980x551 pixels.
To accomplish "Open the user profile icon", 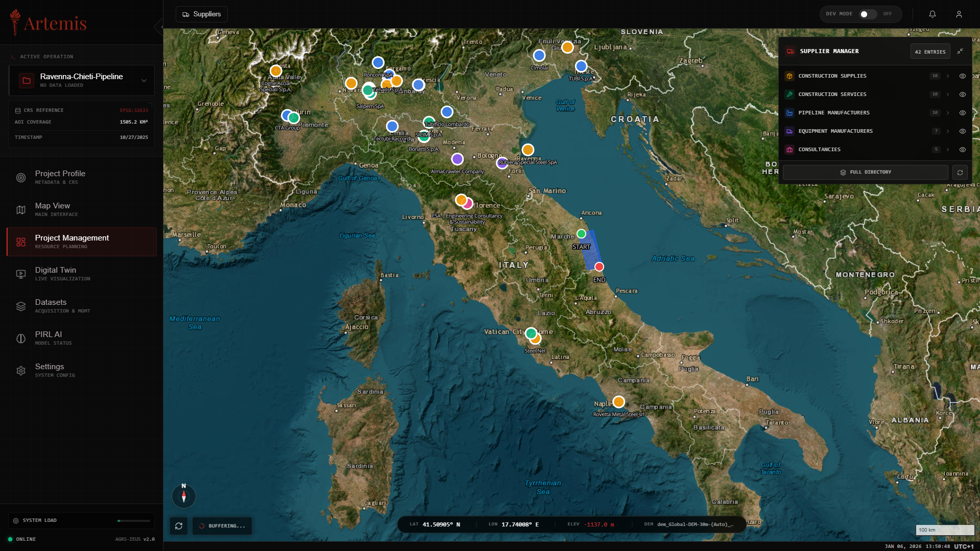I will coord(959,14).
